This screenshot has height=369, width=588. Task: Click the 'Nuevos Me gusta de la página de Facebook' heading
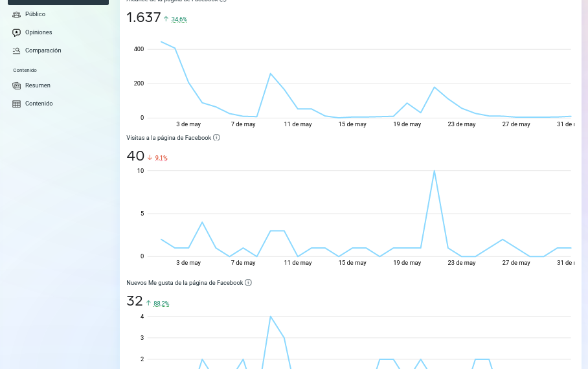[185, 283]
